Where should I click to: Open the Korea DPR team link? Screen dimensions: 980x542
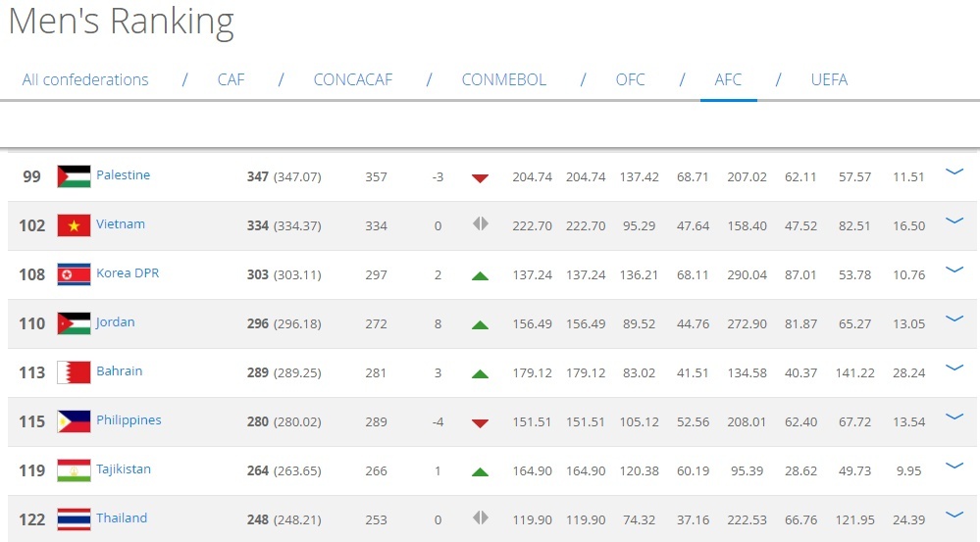pyautogui.click(x=128, y=273)
